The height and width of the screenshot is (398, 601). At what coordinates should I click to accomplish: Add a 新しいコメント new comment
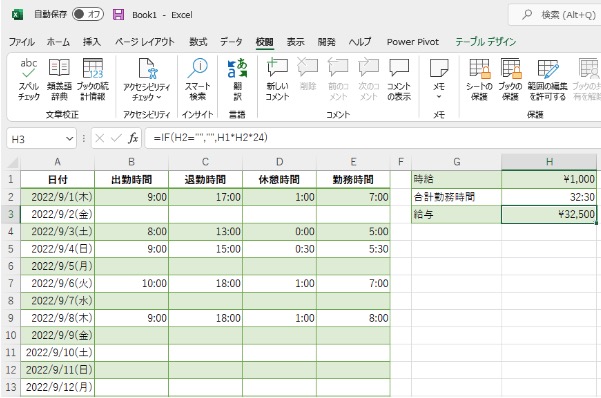[x=277, y=80]
